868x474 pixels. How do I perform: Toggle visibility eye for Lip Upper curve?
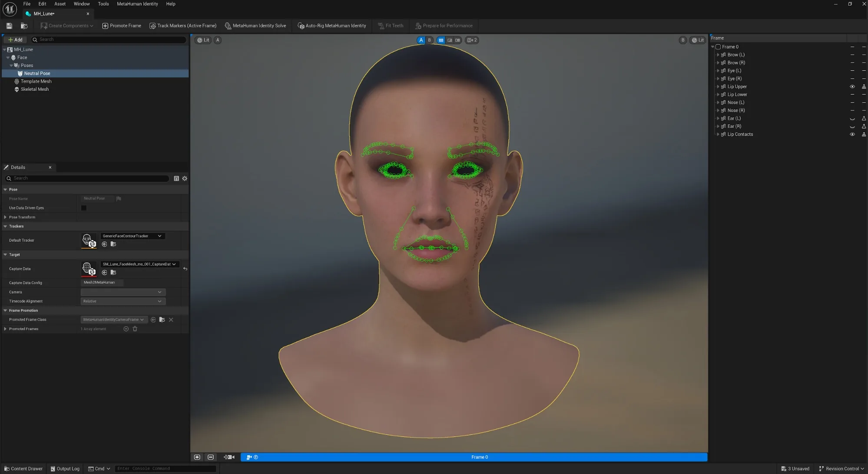pos(852,87)
